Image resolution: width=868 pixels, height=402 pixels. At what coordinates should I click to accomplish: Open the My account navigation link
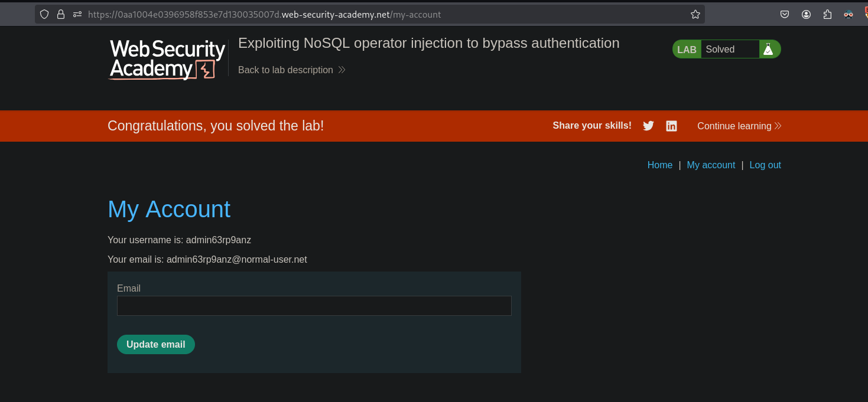pos(711,165)
